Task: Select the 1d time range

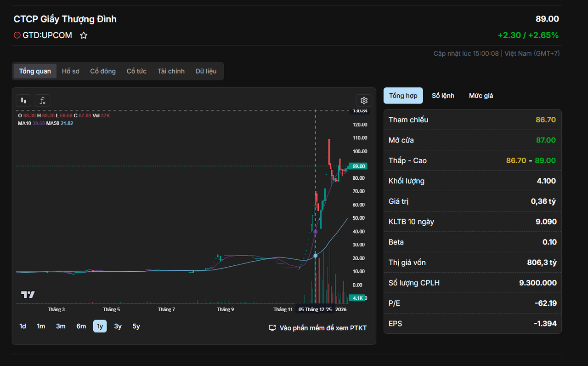Action: coord(23,326)
